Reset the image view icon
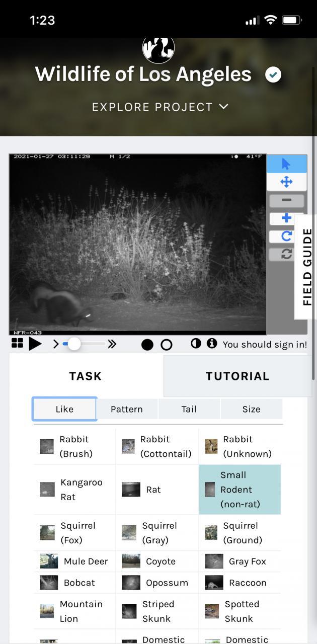The width and height of the screenshot is (317, 644). point(286,254)
